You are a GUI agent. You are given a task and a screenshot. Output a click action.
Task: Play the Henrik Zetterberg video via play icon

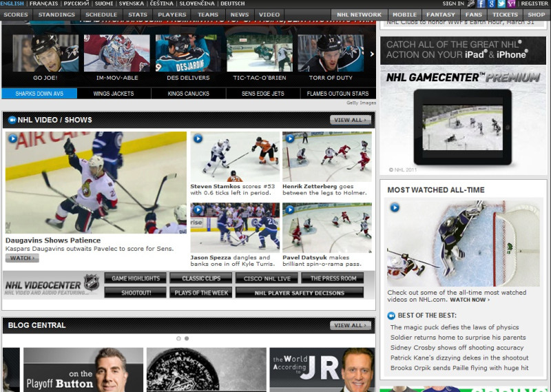coord(290,138)
